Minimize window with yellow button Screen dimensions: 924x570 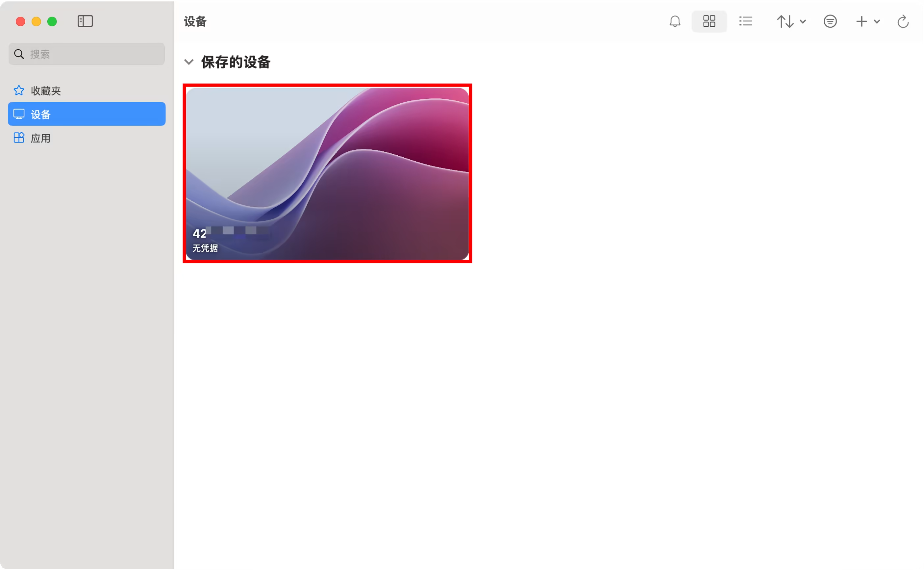click(x=36, y=22)
